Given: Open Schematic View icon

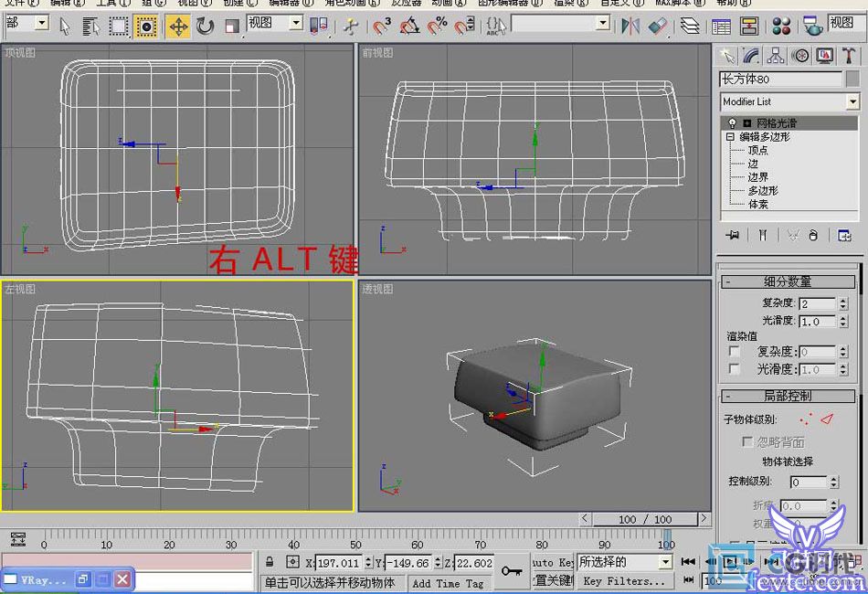Looking at the screenshot, I should (x=748, y=26).
